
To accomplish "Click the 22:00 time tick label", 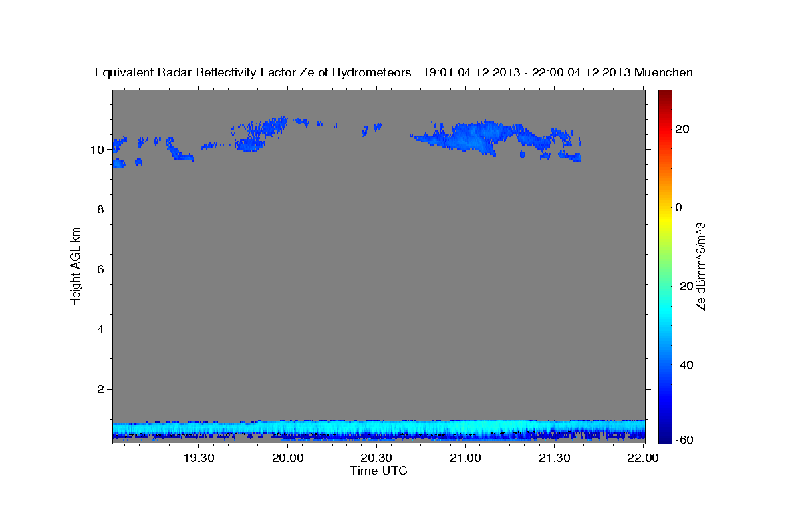I will 643,458.
